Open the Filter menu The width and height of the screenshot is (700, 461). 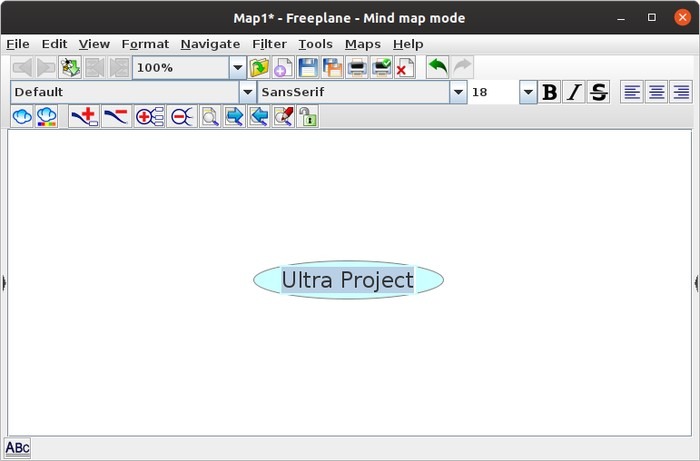(x=269, y=44)
